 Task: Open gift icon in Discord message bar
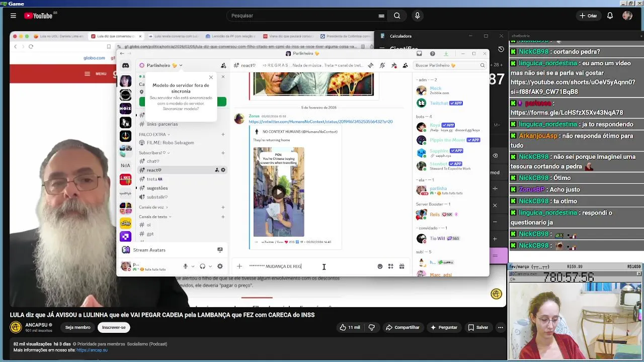(x=401, y=266)
